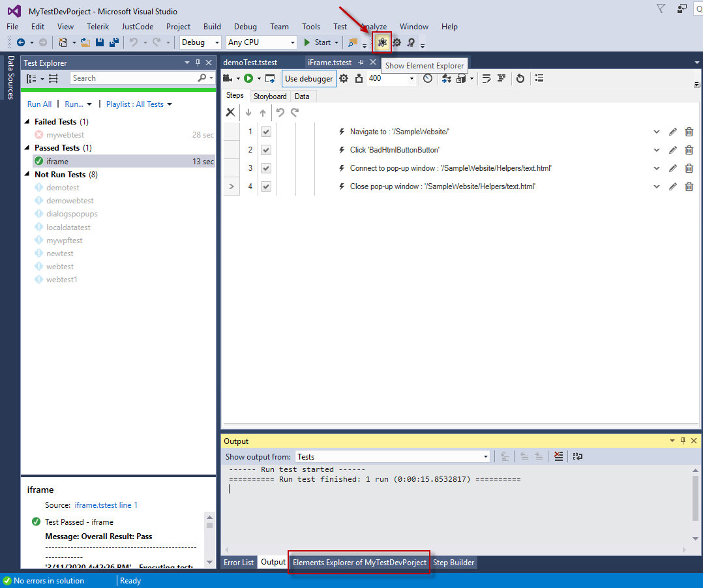This screenshot has width=703, height=588.
Task: Select the mywpftest test item
Action: coord(64,240)
